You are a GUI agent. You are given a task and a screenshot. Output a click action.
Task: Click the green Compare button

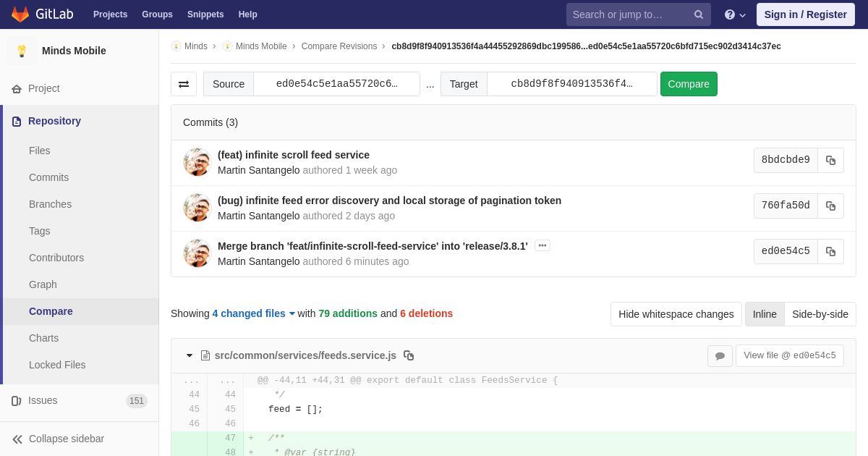[689, 84]
